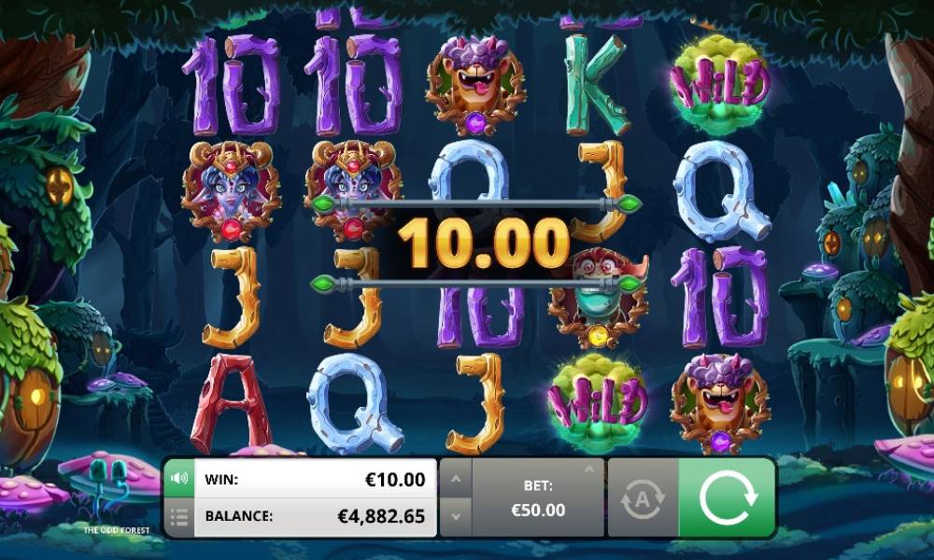Click the blue-haired horned queen symbol in first reel
This screenshot has height=560, width=934.
(231, 191)
